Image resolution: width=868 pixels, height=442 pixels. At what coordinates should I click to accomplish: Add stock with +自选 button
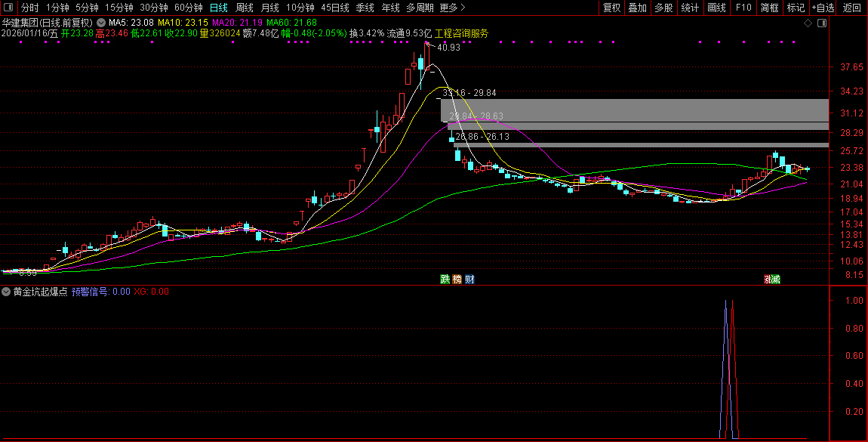coord(823,8)
